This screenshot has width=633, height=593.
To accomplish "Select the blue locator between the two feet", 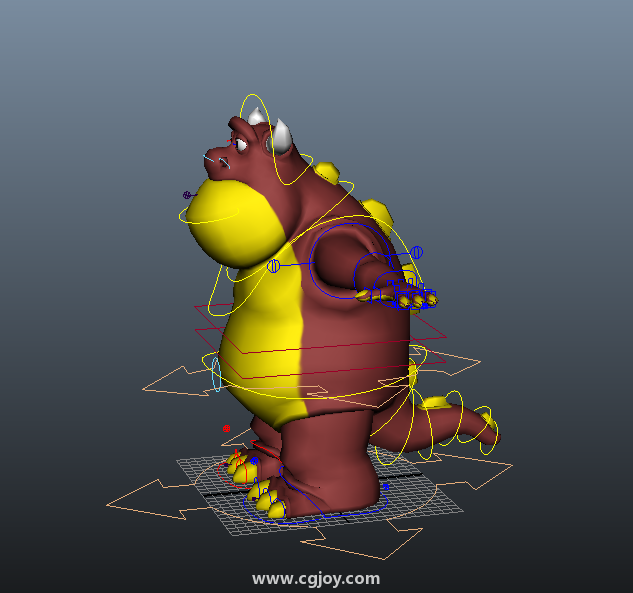I will pos(254,461).
